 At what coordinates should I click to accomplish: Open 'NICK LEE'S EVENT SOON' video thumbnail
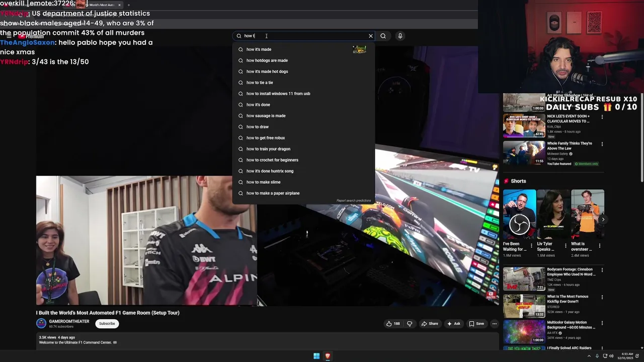coord(524,126)
